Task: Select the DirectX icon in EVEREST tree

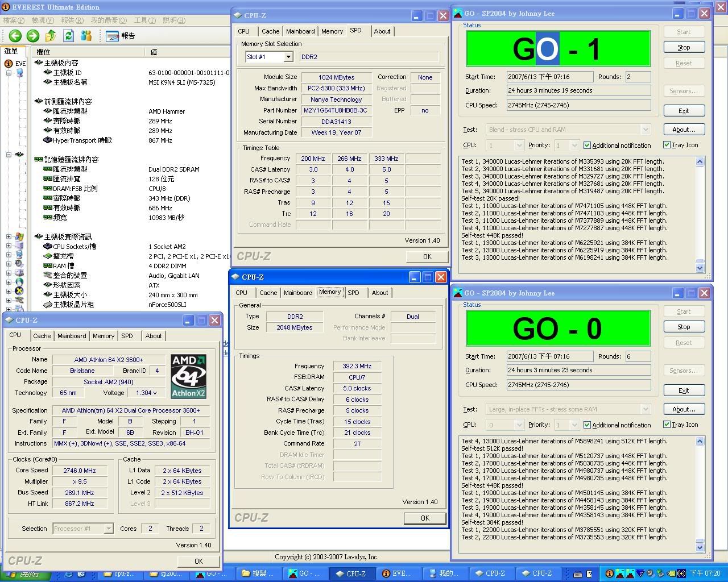Action: [19, 291]
